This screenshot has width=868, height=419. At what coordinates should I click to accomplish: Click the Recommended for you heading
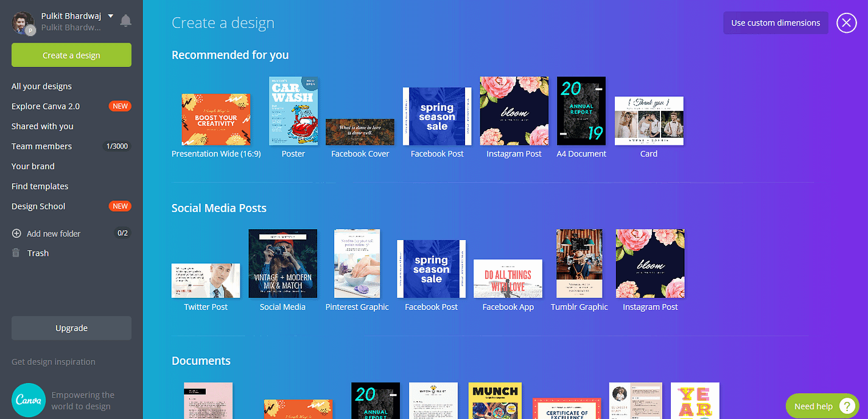230,55
